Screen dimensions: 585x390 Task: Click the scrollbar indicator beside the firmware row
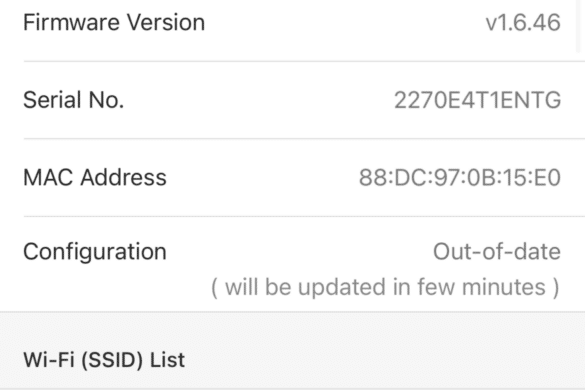point(580,26)
